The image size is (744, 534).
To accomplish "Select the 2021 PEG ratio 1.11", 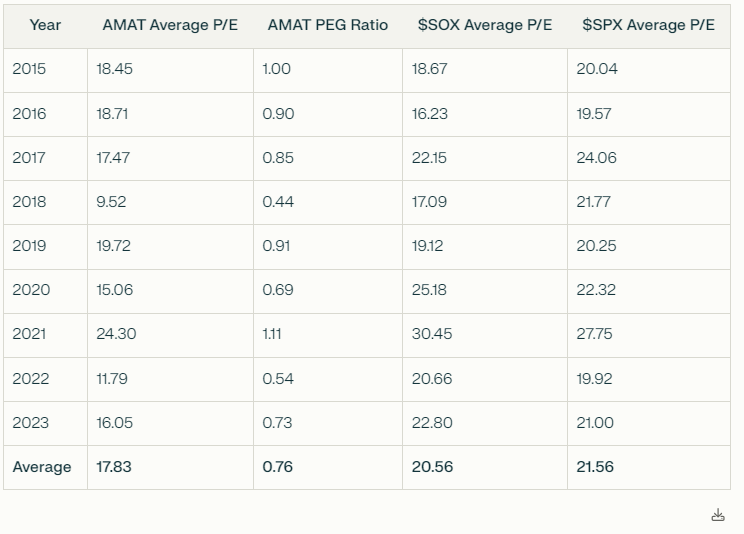I will pos(271,334).
